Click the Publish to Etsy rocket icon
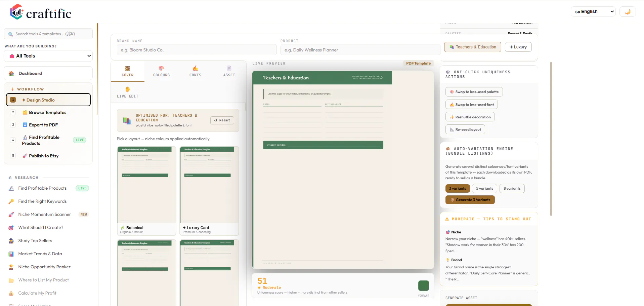This screenshot has width=644, height=306. coord(25,156)
